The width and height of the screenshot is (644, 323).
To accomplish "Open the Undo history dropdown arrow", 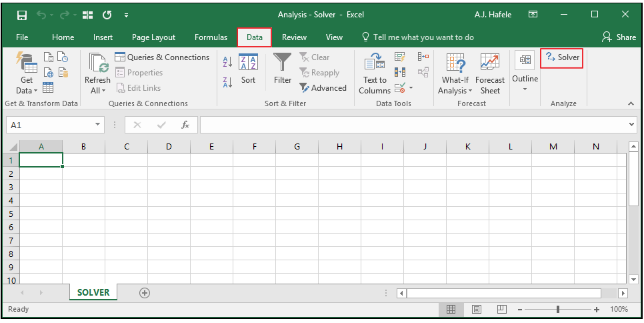I will [x=52, y=15].
